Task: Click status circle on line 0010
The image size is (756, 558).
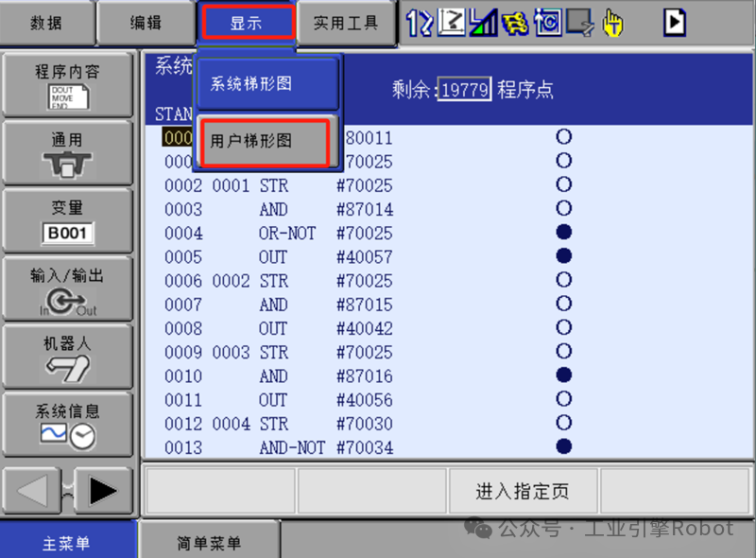Action: pos(563,375)
